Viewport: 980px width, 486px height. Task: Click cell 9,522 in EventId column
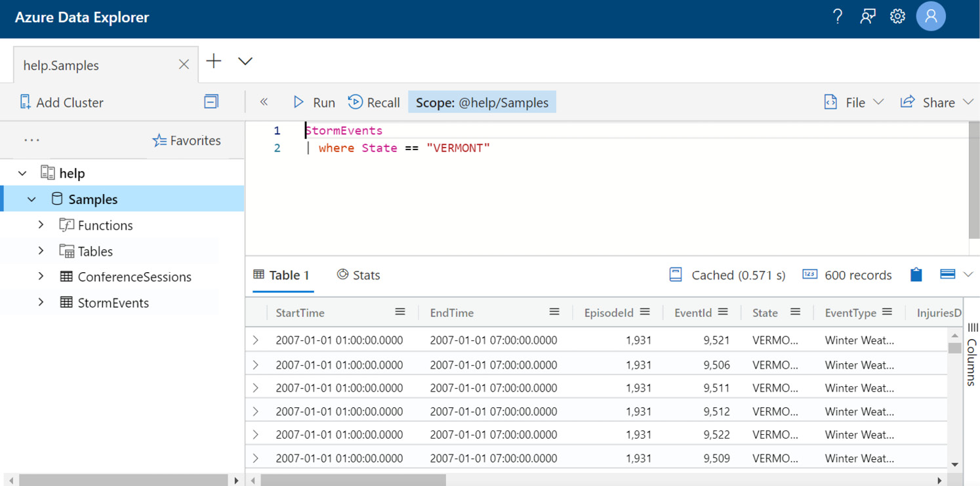716,435
